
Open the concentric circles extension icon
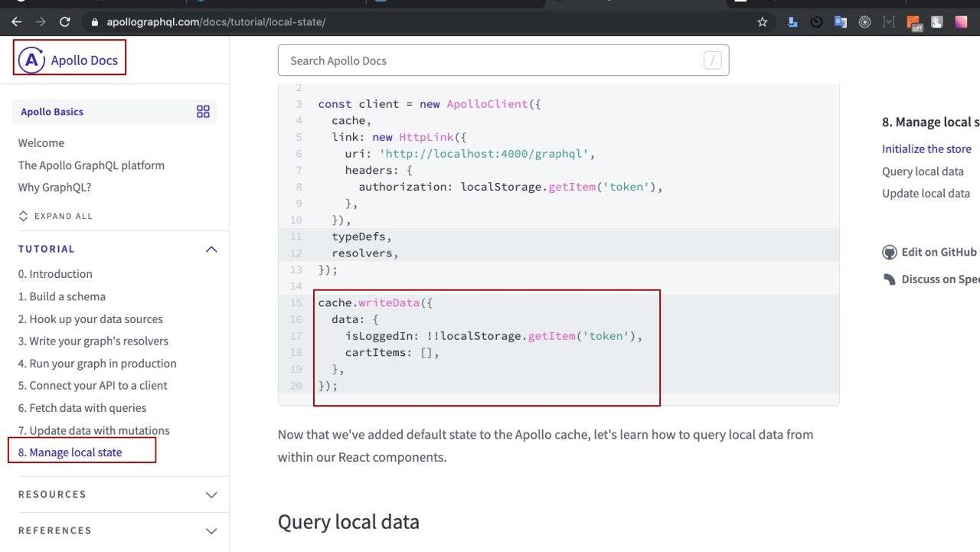[x=864, y=22]
